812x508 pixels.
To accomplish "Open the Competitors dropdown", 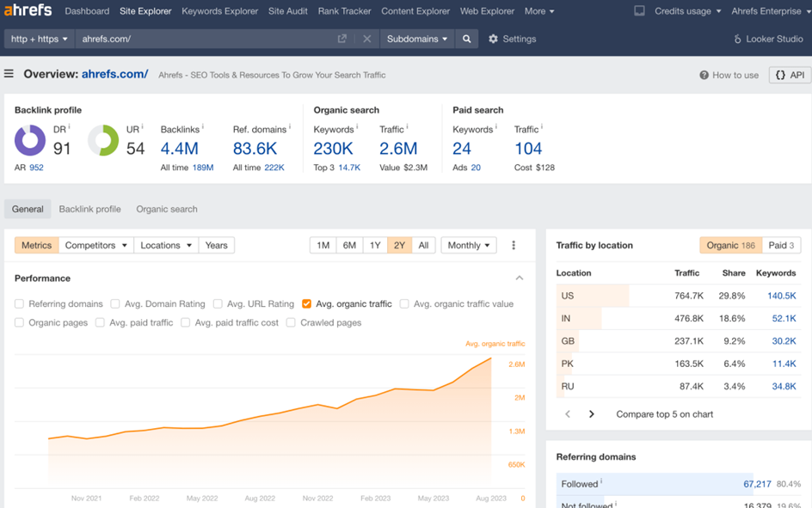I will pyautogui.click(x=96, y=245).
